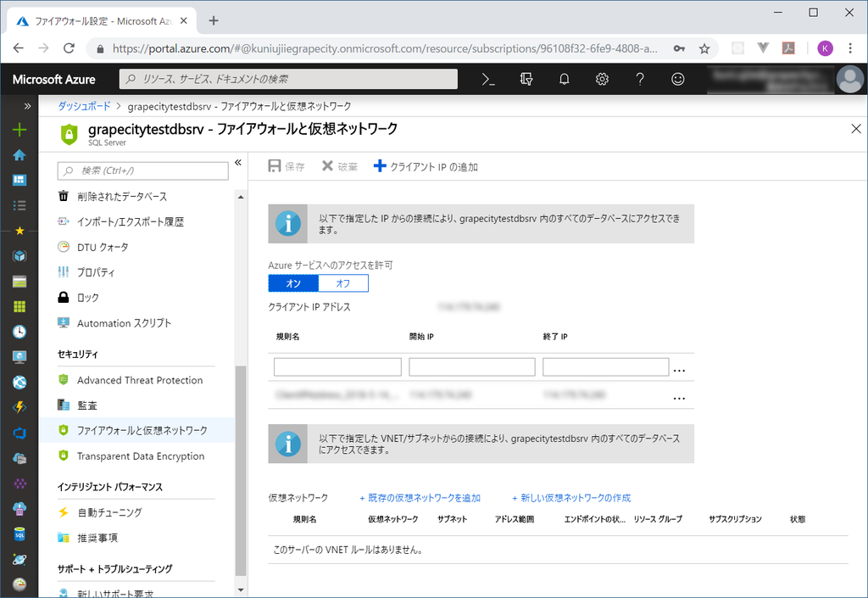Click PDF extension icon in browser toolbar
Viewport: 868px width, 598px height.
pyautogui.click(x=788, y=48)
